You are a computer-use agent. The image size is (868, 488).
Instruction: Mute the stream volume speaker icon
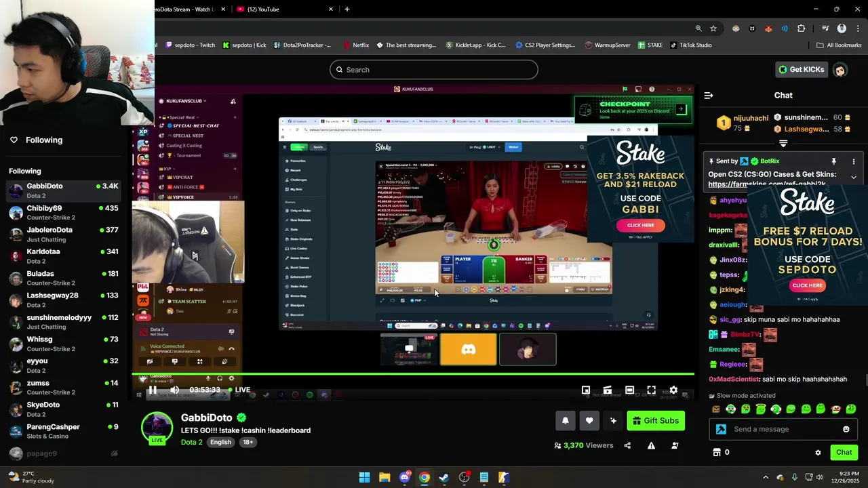click(x=174, y=390)
